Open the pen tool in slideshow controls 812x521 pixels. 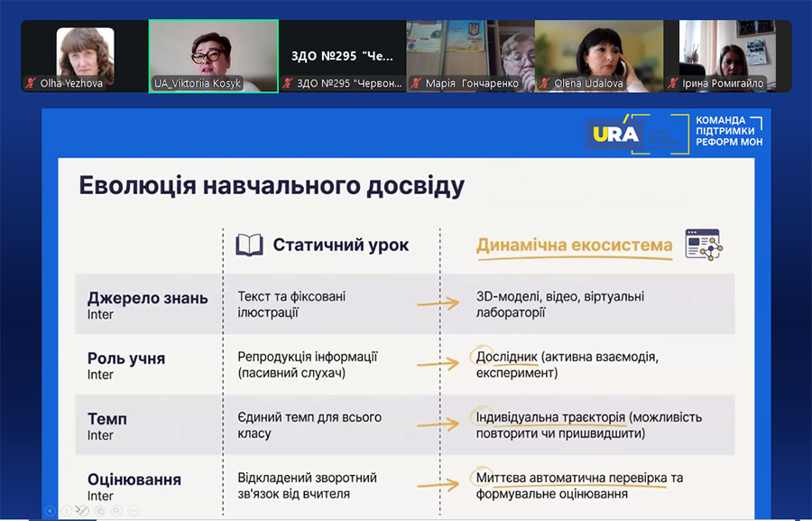click(x=82, y=511)
